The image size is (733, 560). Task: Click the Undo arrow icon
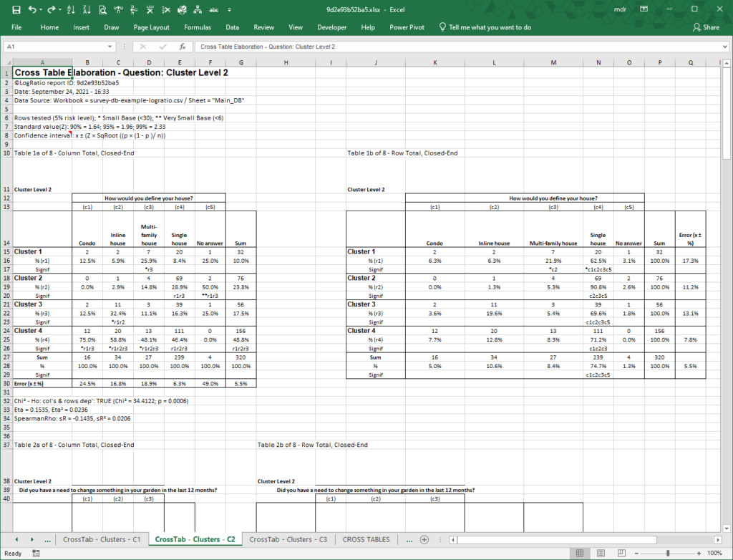[32, 9]
